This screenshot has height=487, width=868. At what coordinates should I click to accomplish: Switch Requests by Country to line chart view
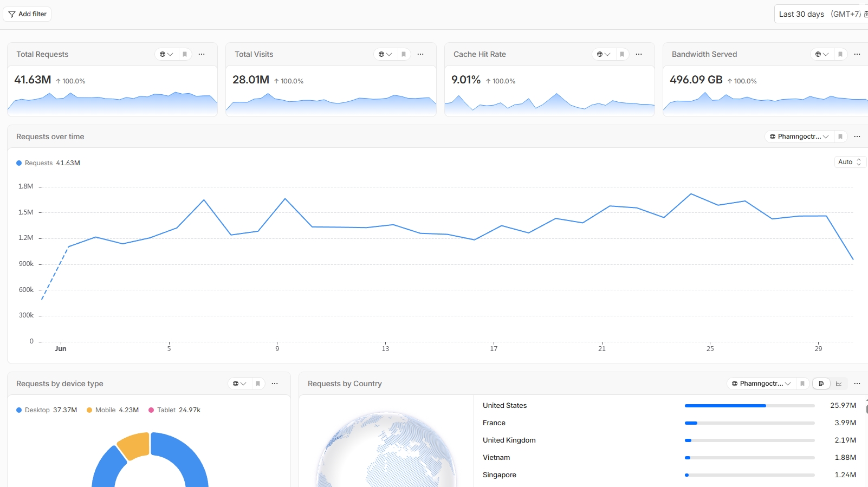pos(839,384)
